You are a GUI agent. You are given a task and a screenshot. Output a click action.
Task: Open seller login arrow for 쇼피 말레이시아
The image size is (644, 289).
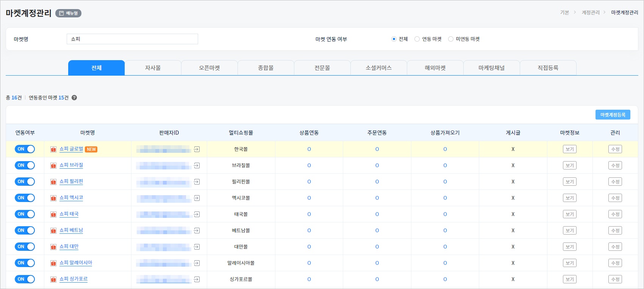point(197,263)
